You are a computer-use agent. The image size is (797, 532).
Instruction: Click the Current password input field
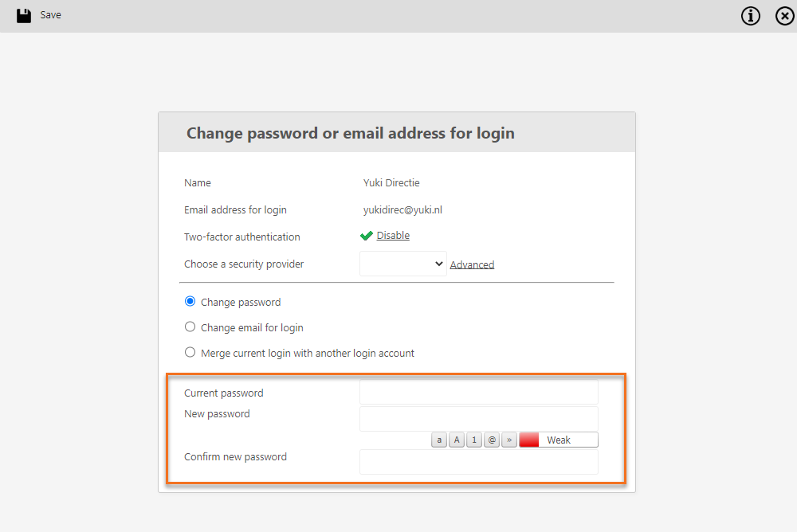pyautogui.click(x=478, y=392)
